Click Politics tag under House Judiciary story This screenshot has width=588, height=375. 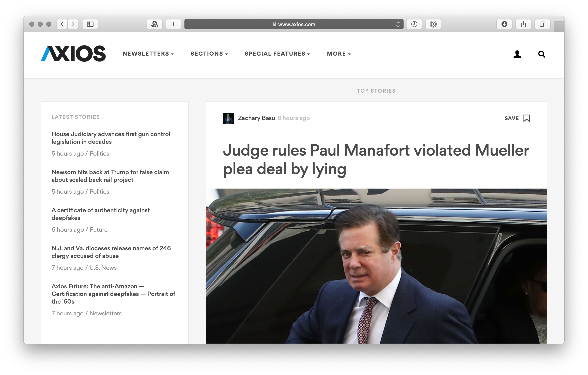tap(99, 153)
